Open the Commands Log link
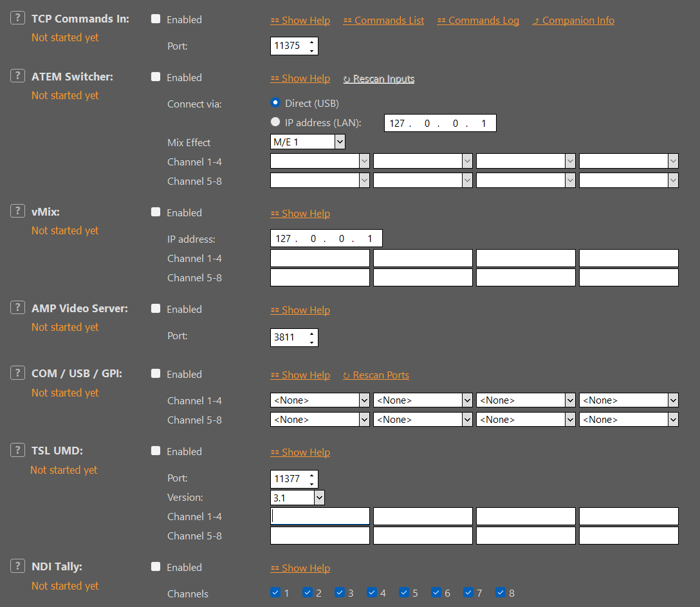This screenshot has height=607, width=700. pos(478,21)
